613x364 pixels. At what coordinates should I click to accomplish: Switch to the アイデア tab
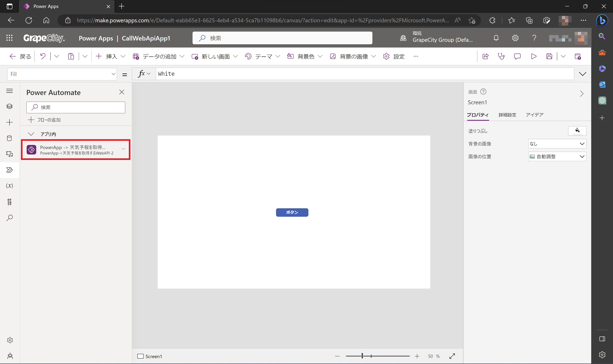(534, 115)
